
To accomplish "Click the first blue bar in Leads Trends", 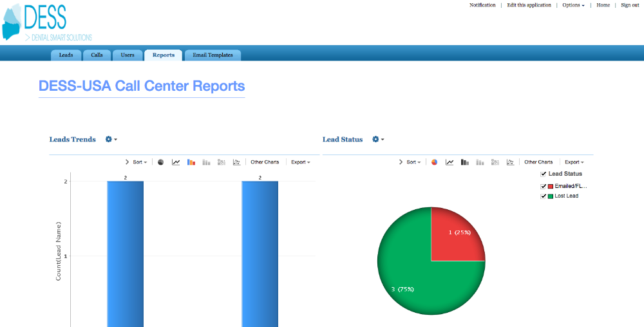I will (x=126, y=254).
